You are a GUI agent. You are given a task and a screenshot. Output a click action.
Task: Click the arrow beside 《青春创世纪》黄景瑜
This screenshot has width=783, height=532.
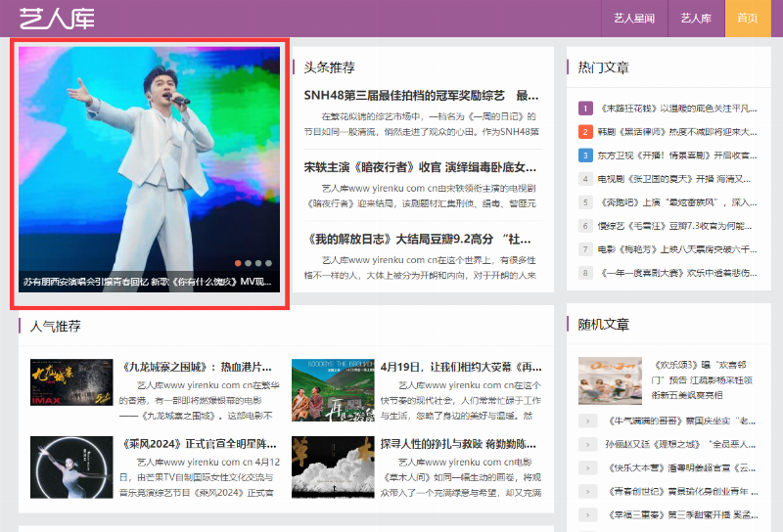[588, 492]
